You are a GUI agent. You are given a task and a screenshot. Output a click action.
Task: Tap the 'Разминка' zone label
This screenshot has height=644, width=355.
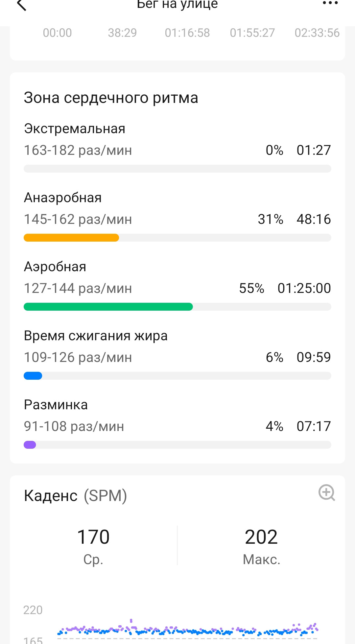click(x=56, y=405)
